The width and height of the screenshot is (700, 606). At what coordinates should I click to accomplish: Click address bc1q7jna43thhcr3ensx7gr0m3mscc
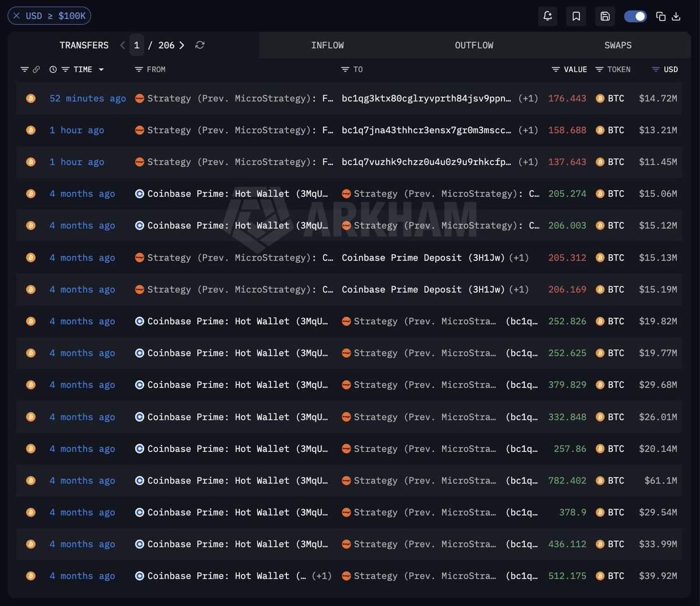coord(426,130)
